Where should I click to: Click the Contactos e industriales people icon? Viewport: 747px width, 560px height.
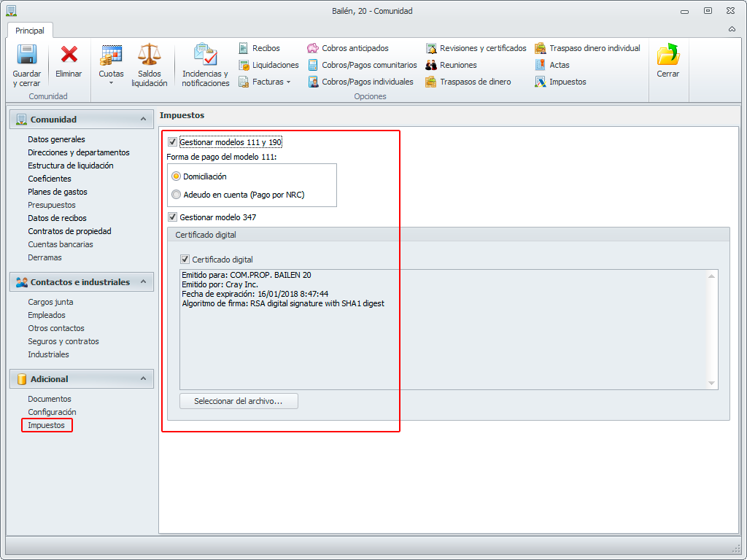(x=21, y=282)
